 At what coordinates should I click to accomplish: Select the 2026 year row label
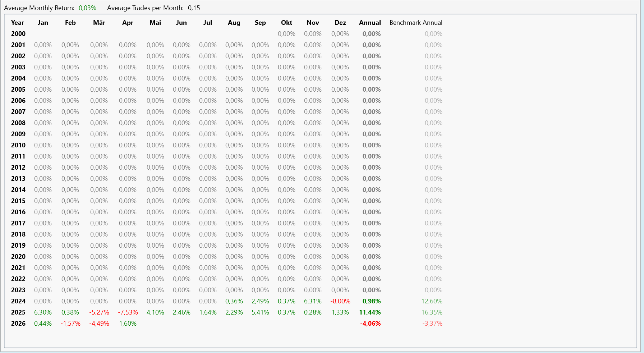(x=18, y=324)
